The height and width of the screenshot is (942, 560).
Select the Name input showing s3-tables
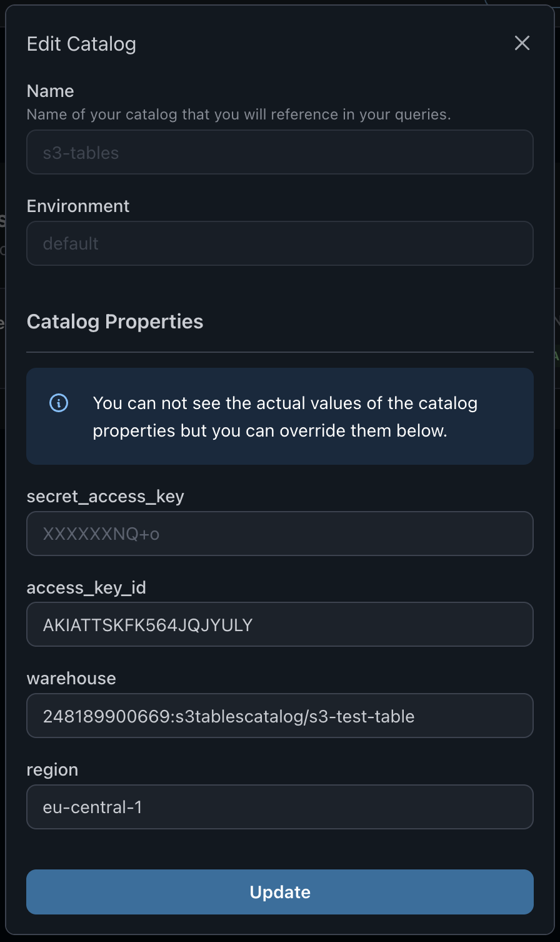(280, 152)
